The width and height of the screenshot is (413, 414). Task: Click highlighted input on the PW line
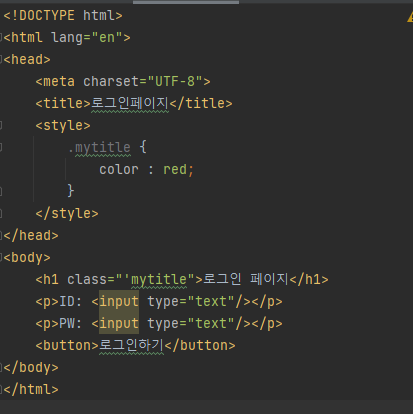(119, 324)
